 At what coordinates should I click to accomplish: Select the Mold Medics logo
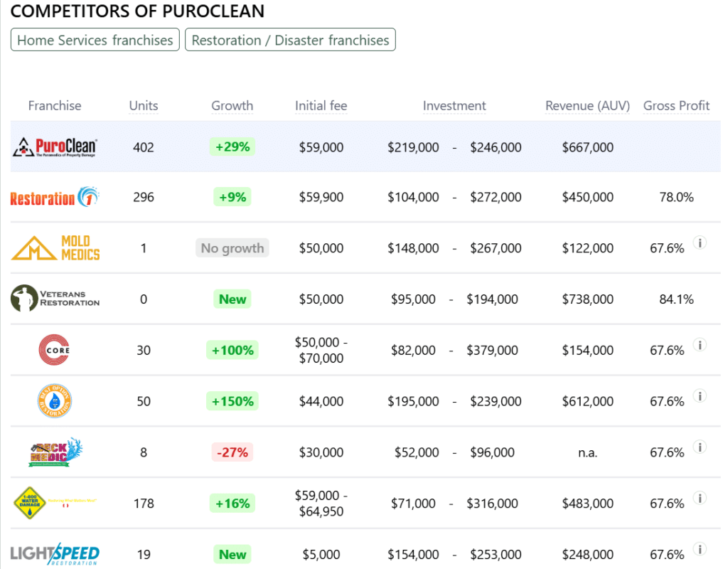click(x=55, y=248)
